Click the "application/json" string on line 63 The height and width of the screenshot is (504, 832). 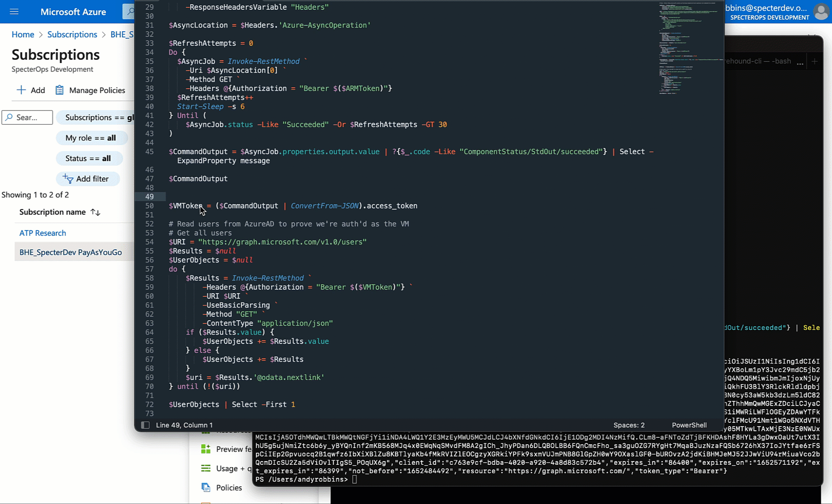295,323
